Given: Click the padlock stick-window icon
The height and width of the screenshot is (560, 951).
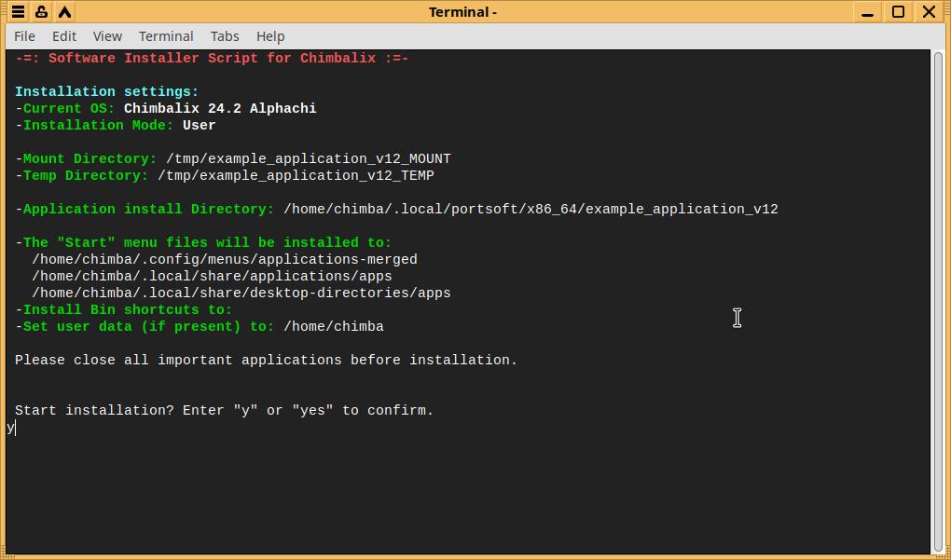Looking at the screenshot, I should pyautogui.click(x=41, y=12).
